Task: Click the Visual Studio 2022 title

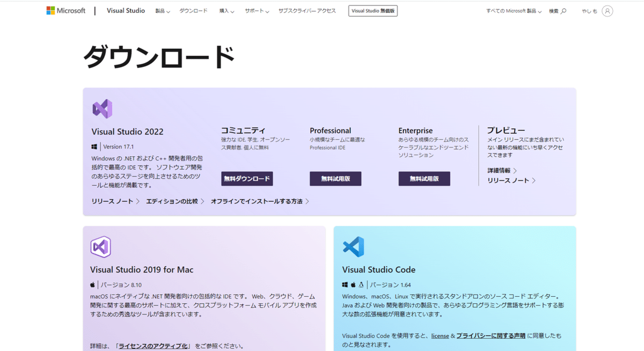Action: (x=128, y=131)
